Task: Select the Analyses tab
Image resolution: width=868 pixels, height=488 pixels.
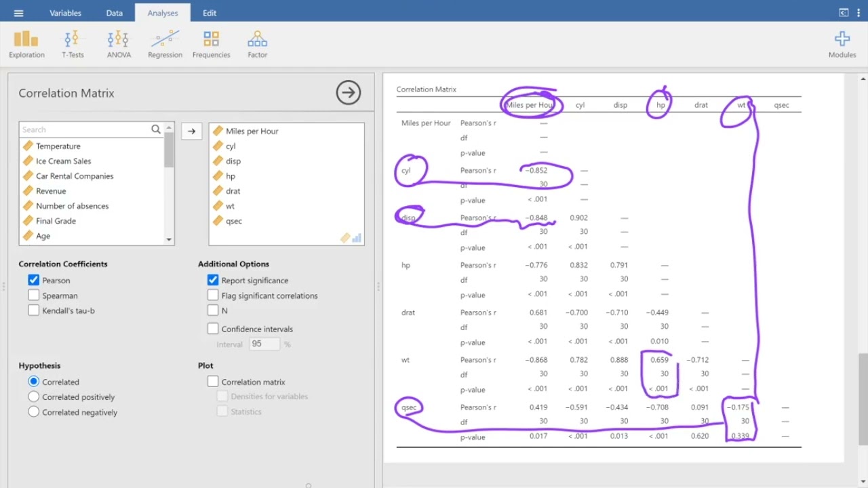Action: coord(163,13)
